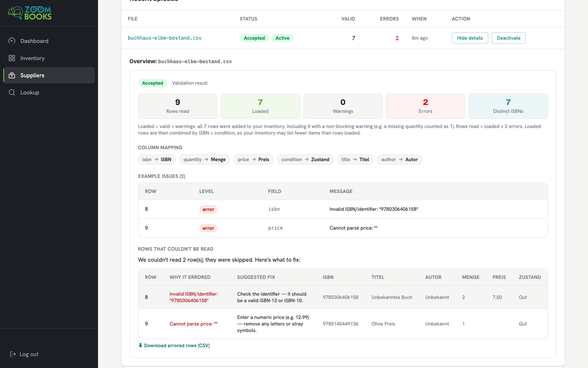
Task: Click the 'Invalid ISBN/identifier' message in example issues
Action: (374, 209)
